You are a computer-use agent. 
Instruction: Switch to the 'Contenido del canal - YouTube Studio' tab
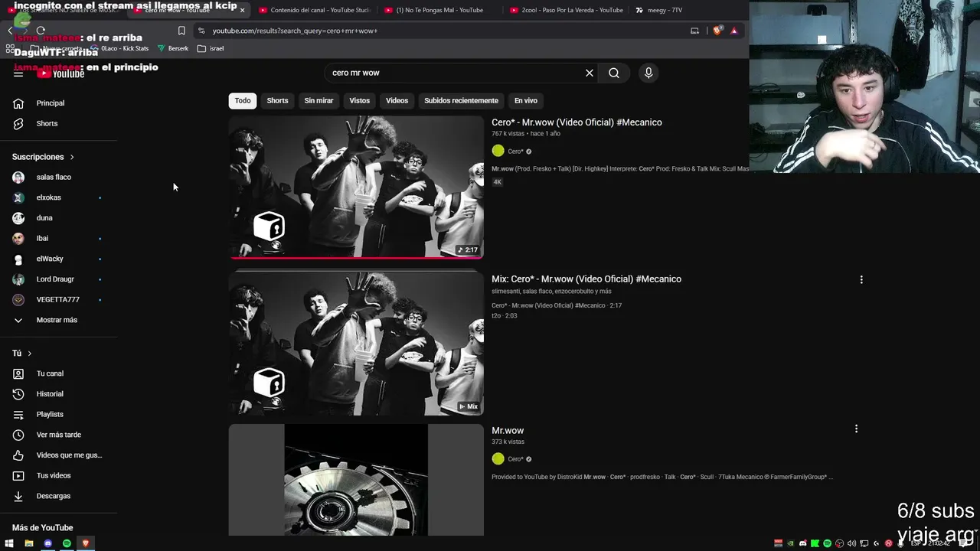coord(315,10)
